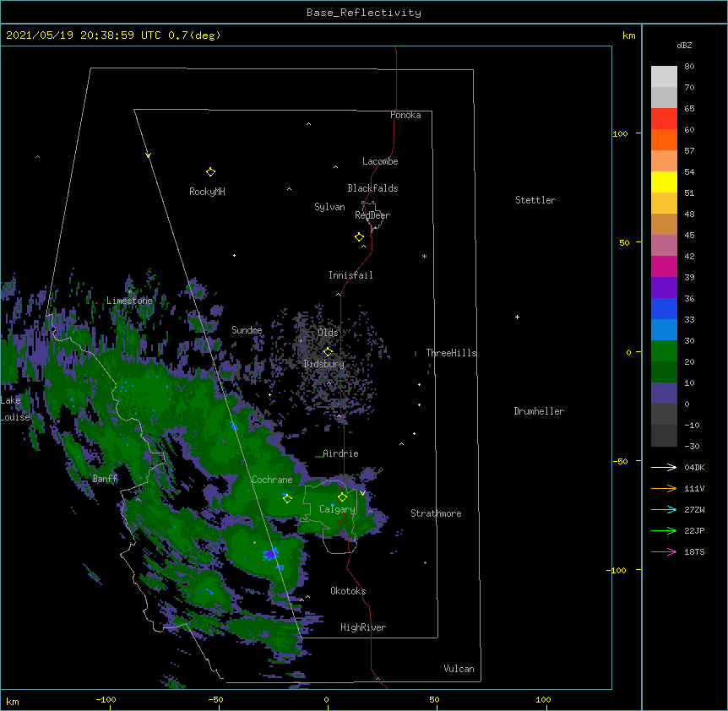Click the RedDeer city label
Image resolution: width=728 pixels, height=711 pixels.
point(372,215)
